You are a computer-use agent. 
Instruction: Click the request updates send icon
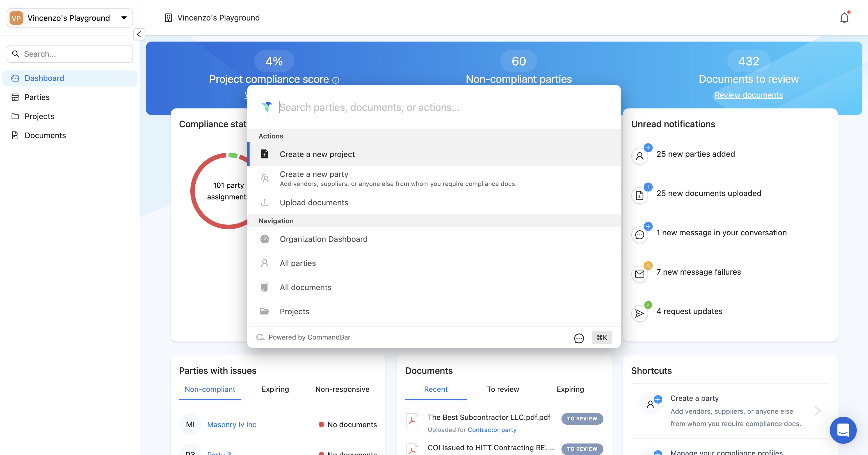pyautogui.click(x=639, y=313)
